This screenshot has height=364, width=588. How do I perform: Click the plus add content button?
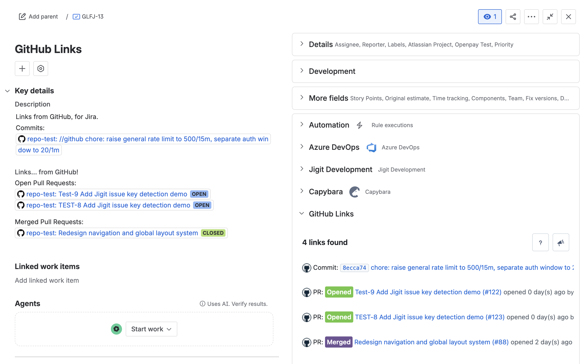tap(22, 69)
